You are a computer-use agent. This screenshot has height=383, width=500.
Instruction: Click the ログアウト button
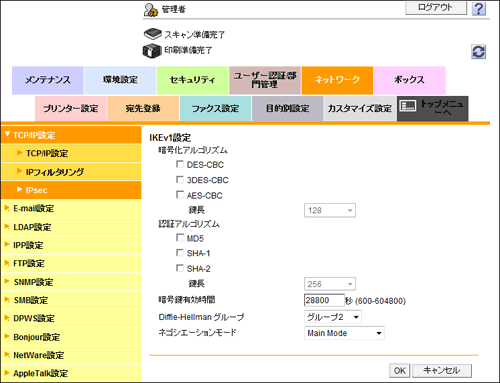click(x=436, y=8)
